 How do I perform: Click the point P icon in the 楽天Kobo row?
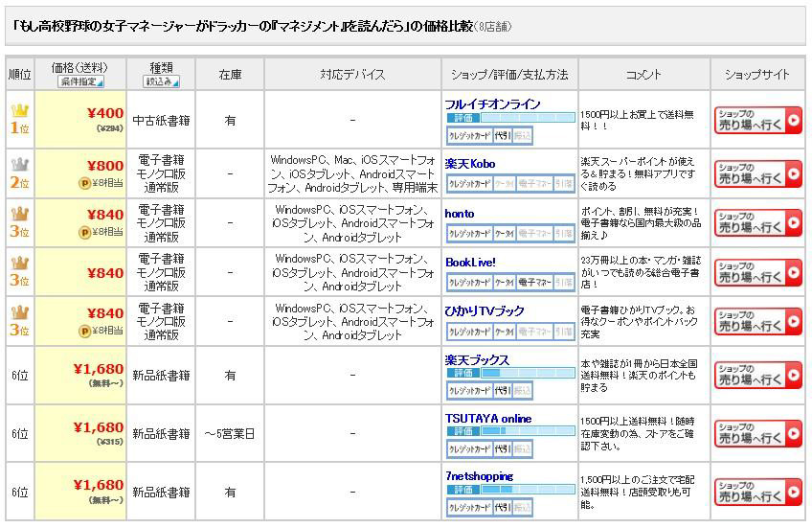click(84, 183)
